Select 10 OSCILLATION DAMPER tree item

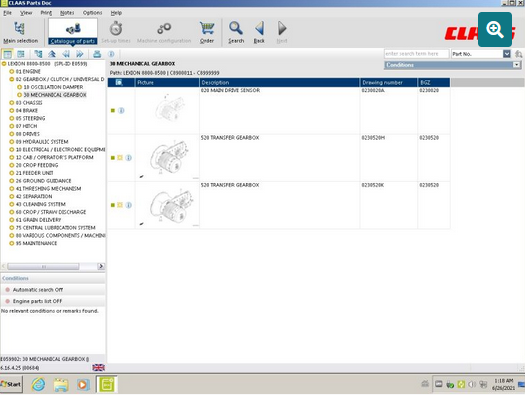pos(53,87)
